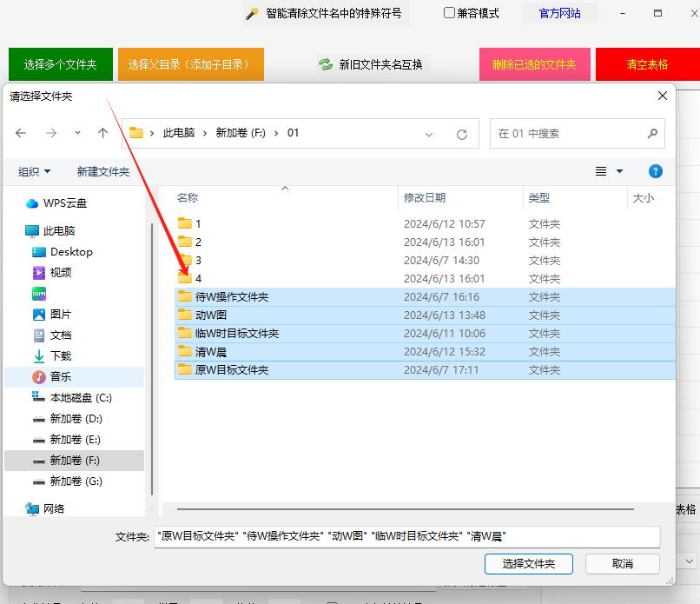Viewport: 700px width, 604px height.
Task: Sort by the 修改日期 column header
Action: [425, 198]
